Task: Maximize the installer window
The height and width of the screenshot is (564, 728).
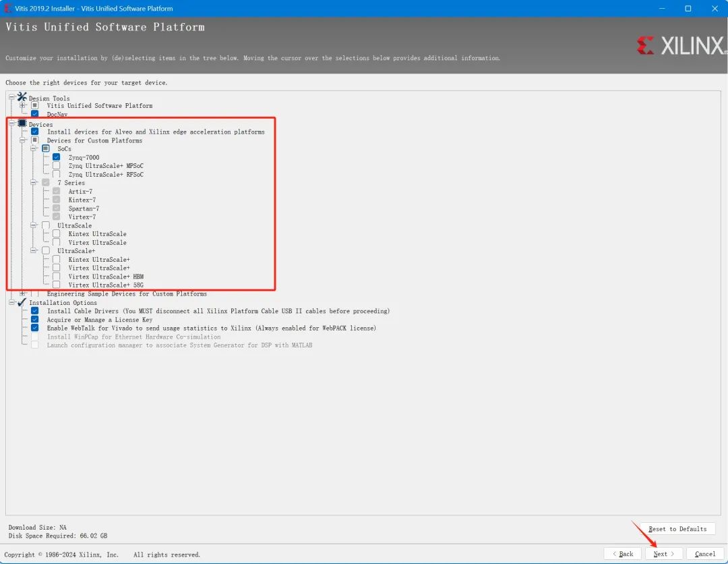Action: (688, 8)
